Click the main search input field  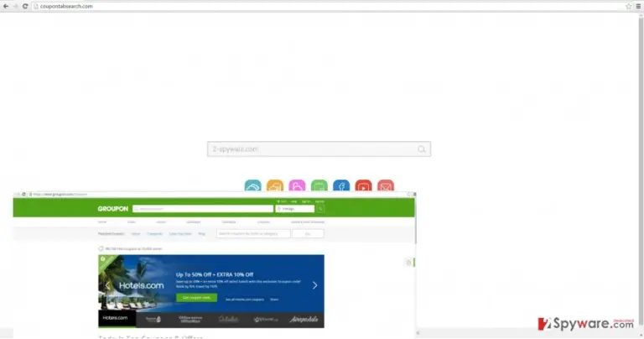pos(319,149)
